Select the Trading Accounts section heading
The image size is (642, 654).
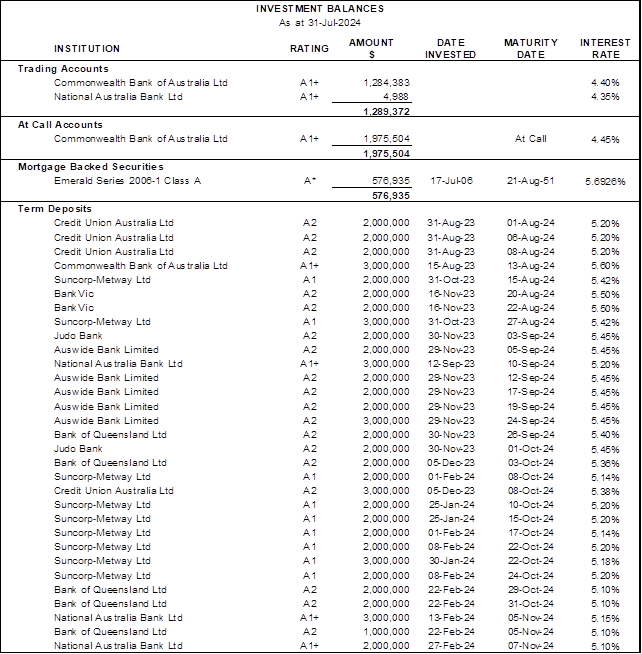click(x=63, y=69)
